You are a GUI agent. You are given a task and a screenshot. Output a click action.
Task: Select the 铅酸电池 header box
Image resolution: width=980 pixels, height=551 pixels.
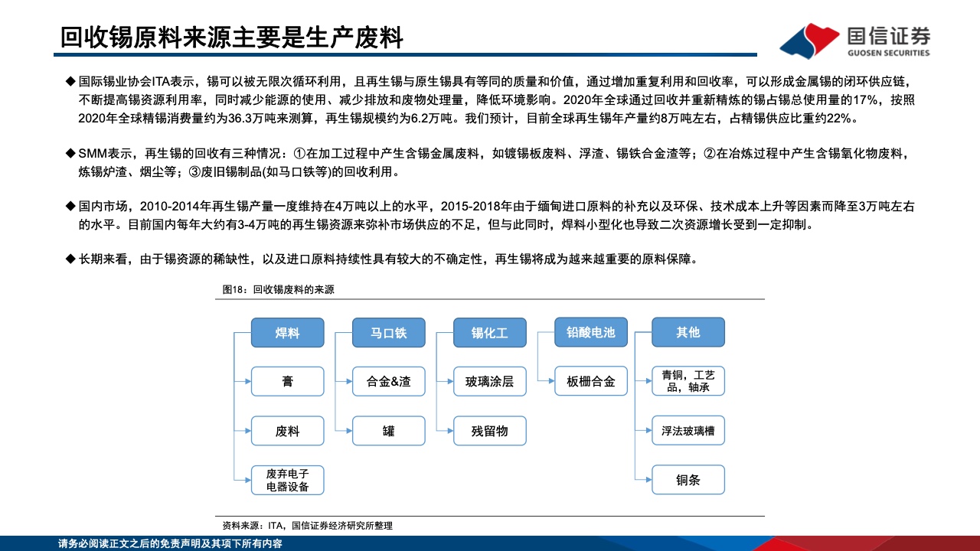pos(590,333)
